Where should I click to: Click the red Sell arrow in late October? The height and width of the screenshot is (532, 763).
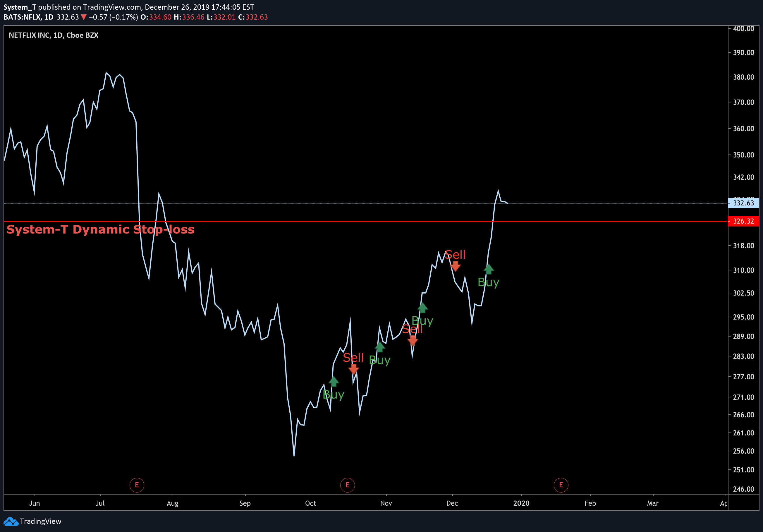pos(354,369)
